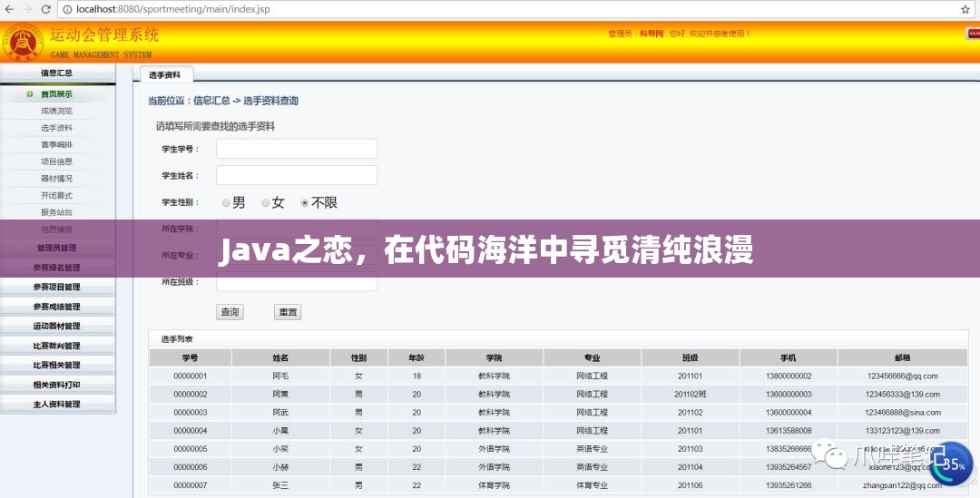Select the 女 gender radio button
Screen dimensions: 980x498
click(x=266, y=203)
